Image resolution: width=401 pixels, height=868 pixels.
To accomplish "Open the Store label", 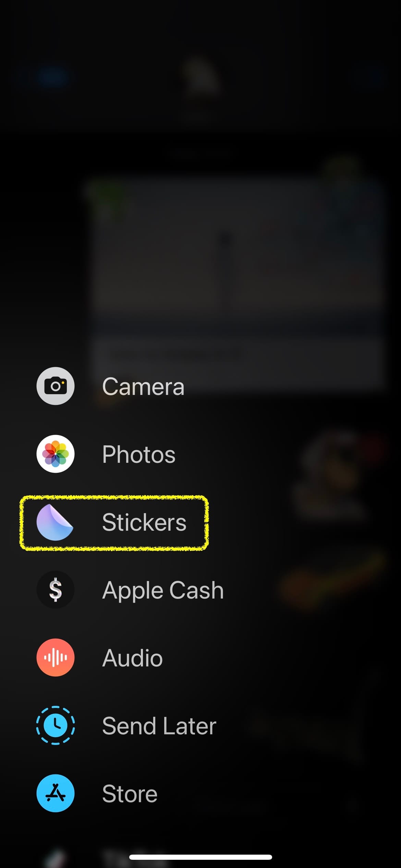I will point(130,794).
